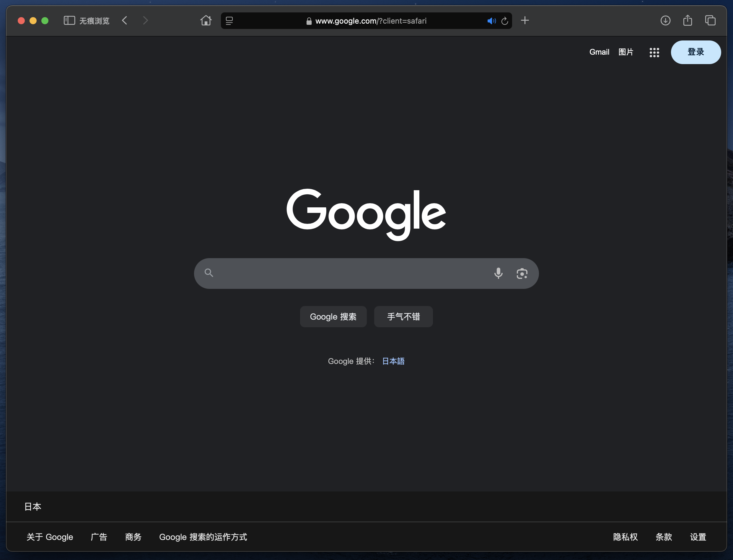Toggle the Safari sidebar panel icon
Screen dimensions: 733x560
[x=69, y=21]
